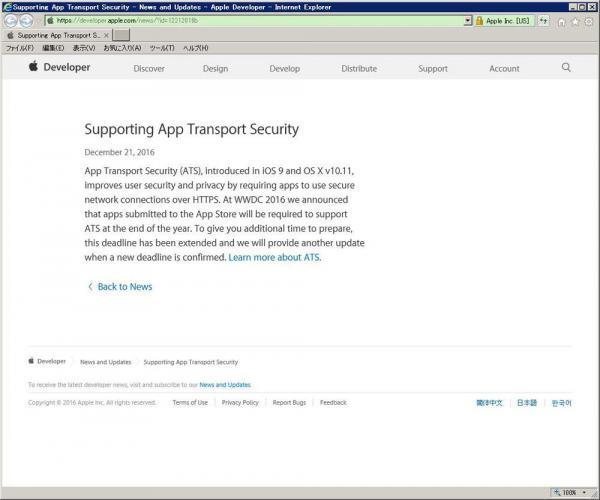Click the Apple icon in footer breadcrumb
600x500 pixels.
[x=31, y=361]
